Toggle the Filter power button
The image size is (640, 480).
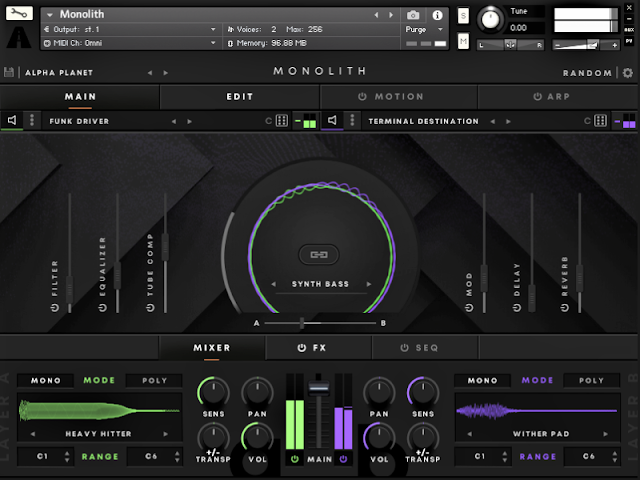[x=55, y=308]
